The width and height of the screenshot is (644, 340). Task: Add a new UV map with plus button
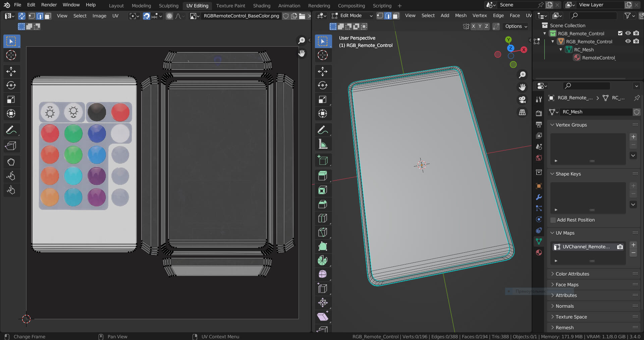[x=633, y=245]
